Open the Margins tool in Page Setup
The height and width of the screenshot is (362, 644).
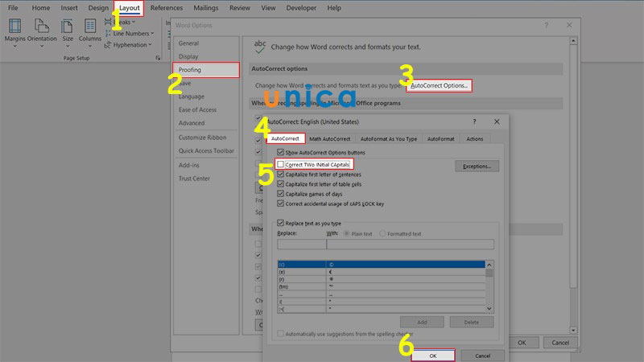[x=15, y=32]
